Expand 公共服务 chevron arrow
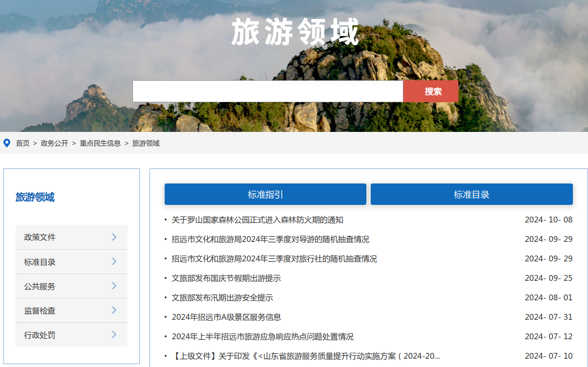588x367 pixels. [114, 286]
